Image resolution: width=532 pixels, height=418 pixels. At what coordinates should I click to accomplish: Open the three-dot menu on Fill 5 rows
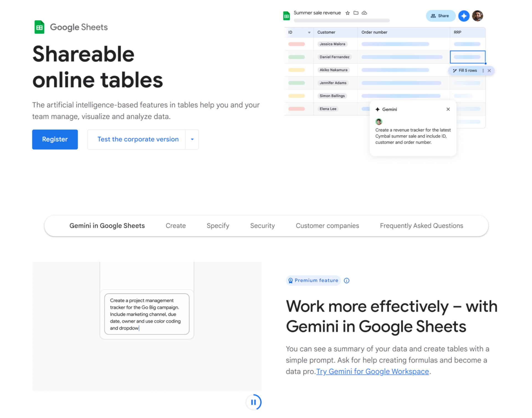483,70
